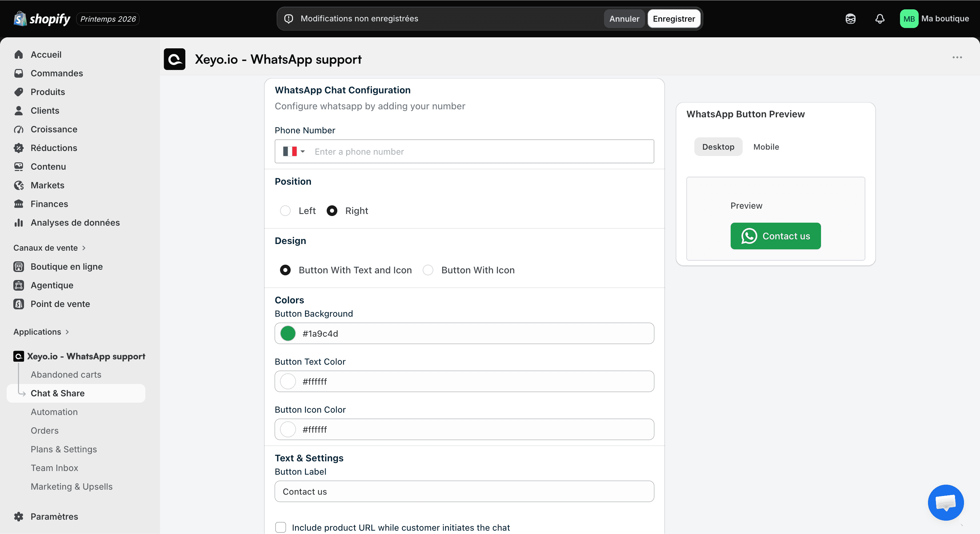Screen dimensions: 980x534
Task: Select Button With Text and Icon
Action: coord(285,270)
